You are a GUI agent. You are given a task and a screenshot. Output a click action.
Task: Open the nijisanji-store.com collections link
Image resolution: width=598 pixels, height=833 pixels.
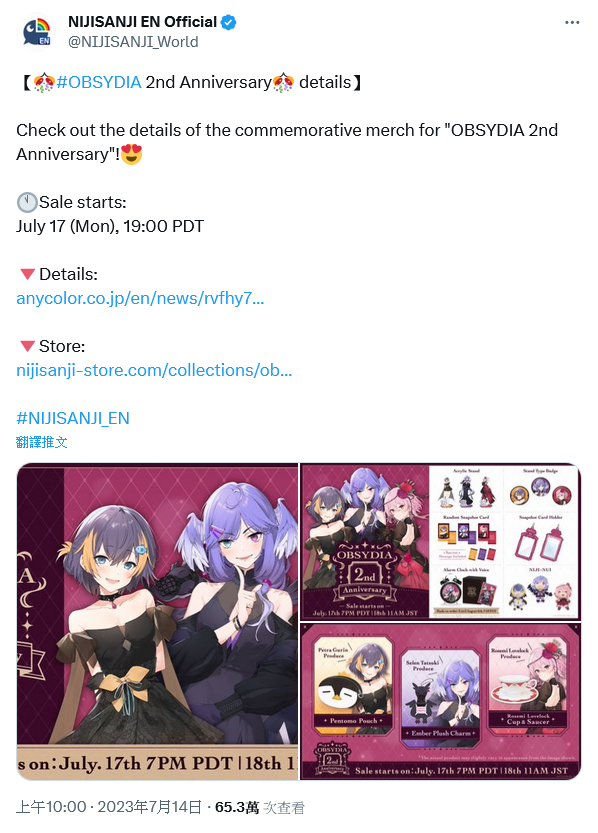tap(154, 370)
